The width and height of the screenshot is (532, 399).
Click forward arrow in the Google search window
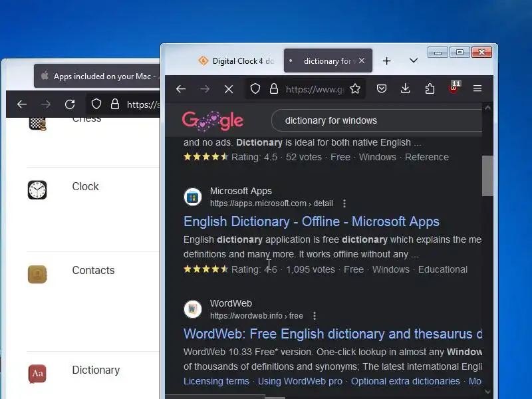(205, 89)
